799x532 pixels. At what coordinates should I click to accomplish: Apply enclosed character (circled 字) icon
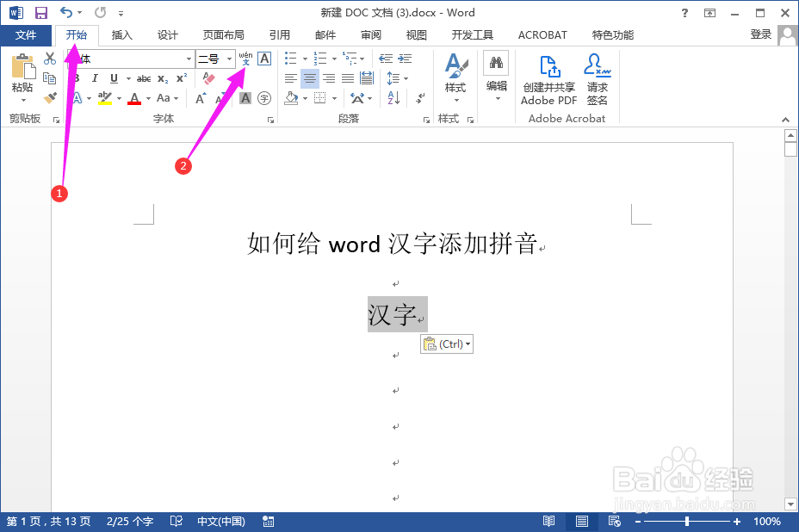click(x=264, y=98)
